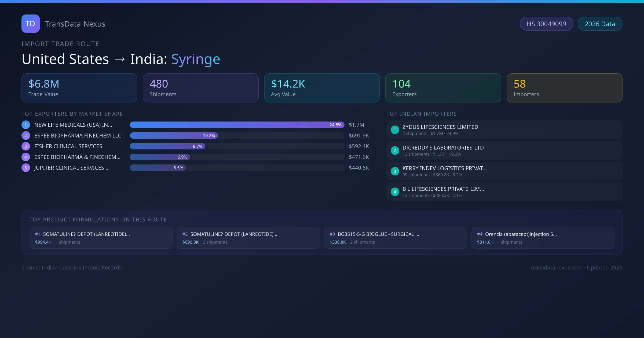The height and width of the screenshot is (338, 644).
Task: Click the transdatanexus.com footer link
Action: point(557,267)
